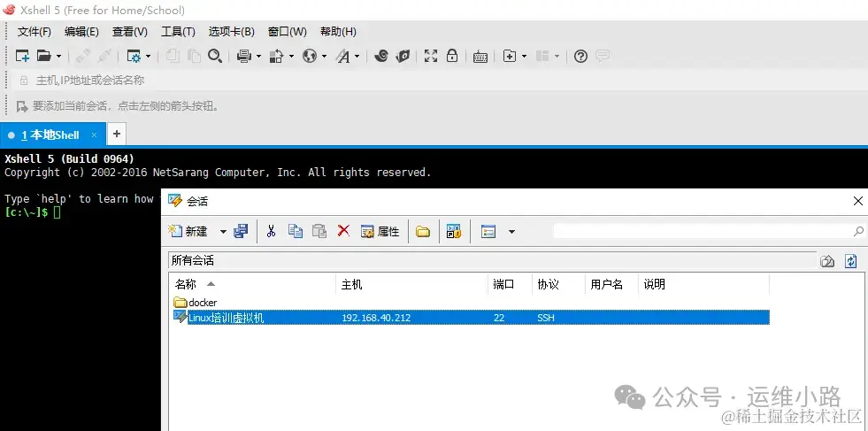
Task: Click the printer icon in toolbar
Action: tap(244, 56)
